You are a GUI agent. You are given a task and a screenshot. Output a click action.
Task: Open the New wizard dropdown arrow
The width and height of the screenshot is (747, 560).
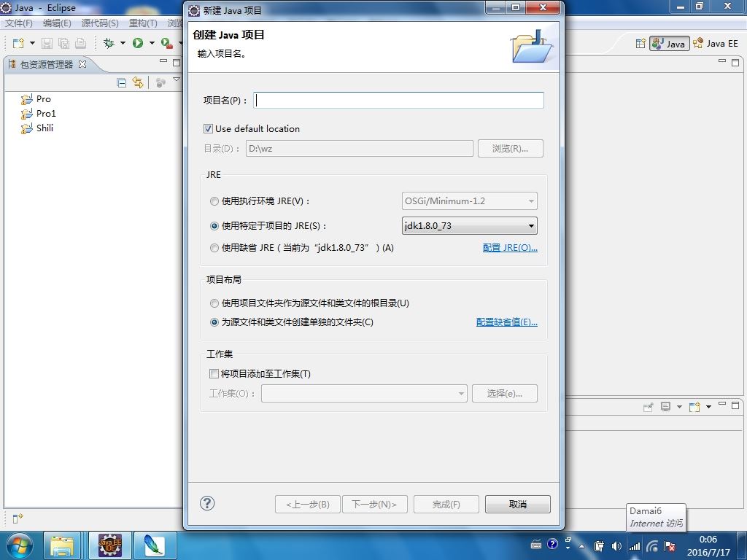(x=32, y=43)
